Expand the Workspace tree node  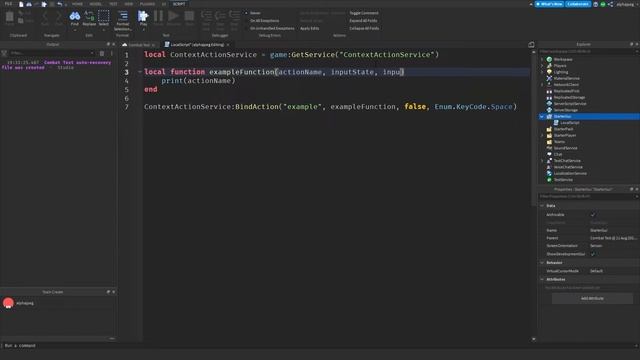[542, 59]
